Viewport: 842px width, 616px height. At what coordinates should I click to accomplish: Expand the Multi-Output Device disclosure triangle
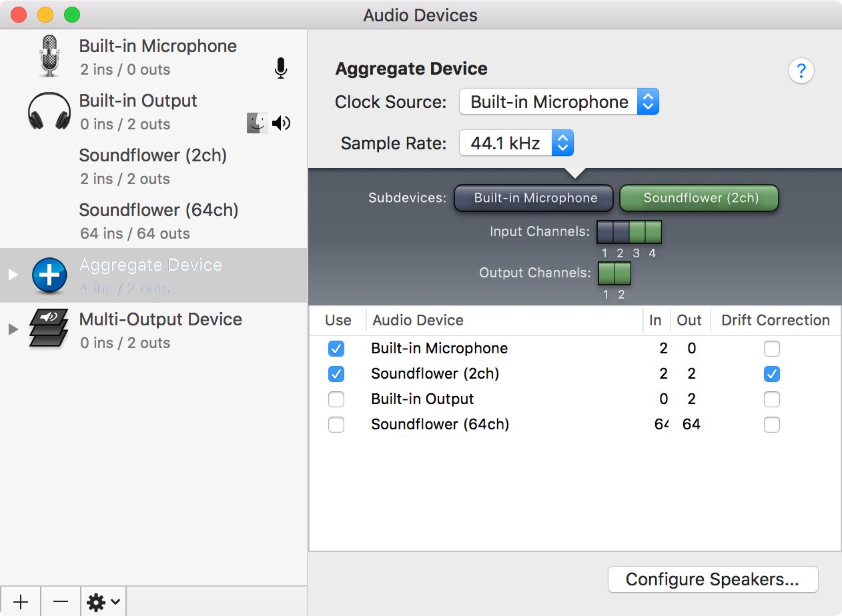12,329
